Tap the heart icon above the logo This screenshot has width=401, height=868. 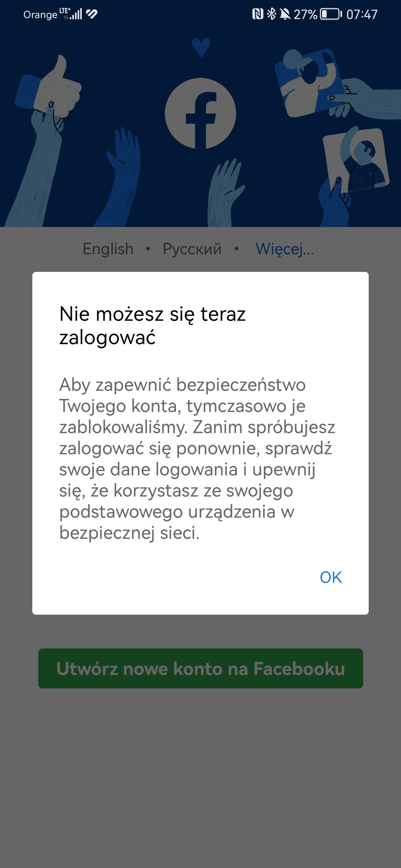pos(201,47)
